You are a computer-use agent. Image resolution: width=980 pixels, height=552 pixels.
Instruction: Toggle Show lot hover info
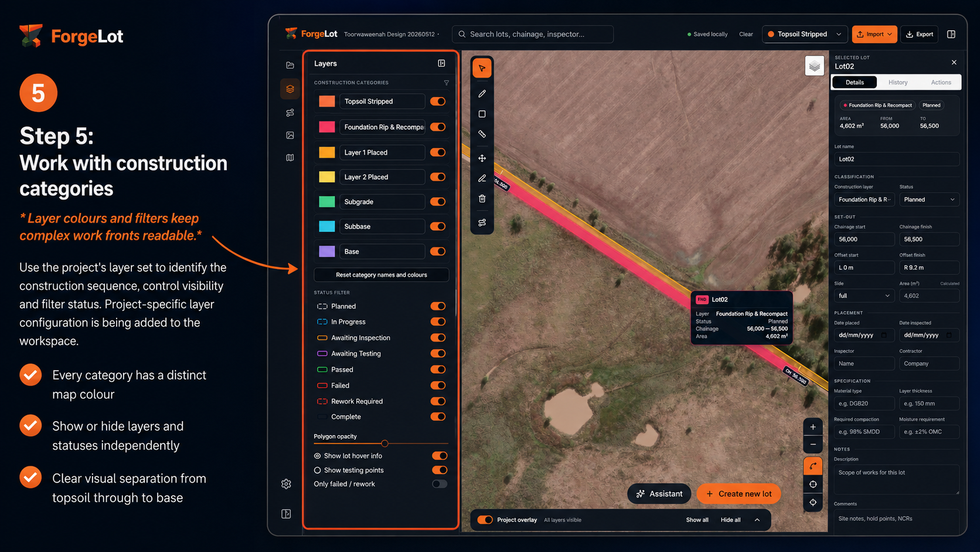tap(440, 456)
